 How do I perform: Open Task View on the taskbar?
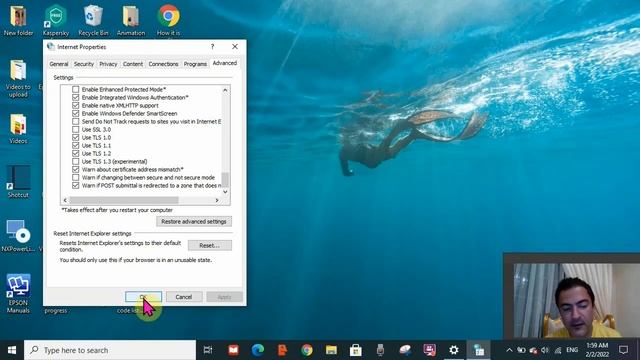point(208,350)
